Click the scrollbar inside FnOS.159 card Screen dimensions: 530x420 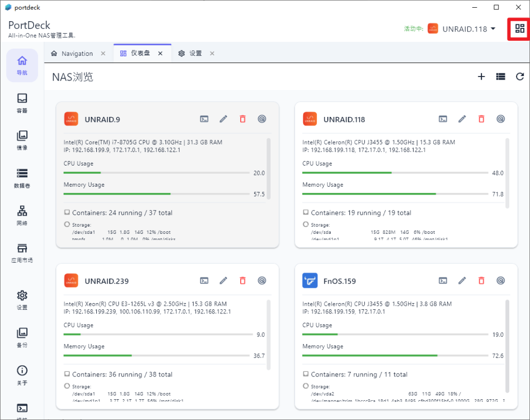point(507,331)
